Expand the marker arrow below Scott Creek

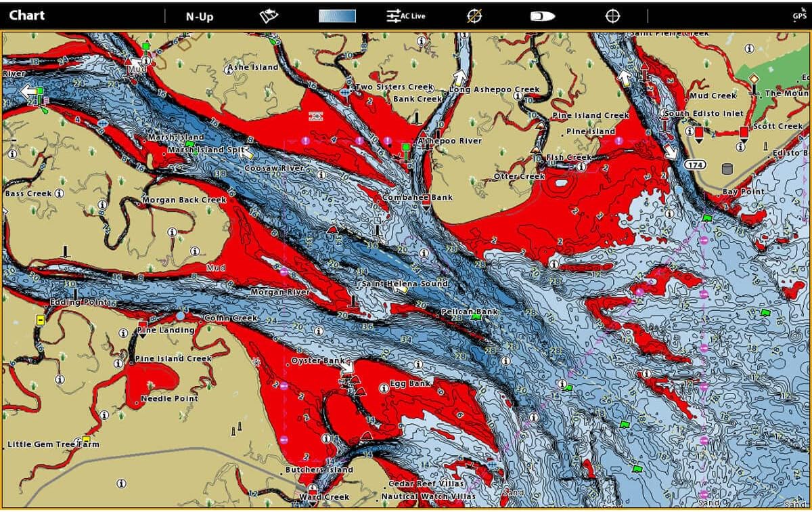coord(745,141)
